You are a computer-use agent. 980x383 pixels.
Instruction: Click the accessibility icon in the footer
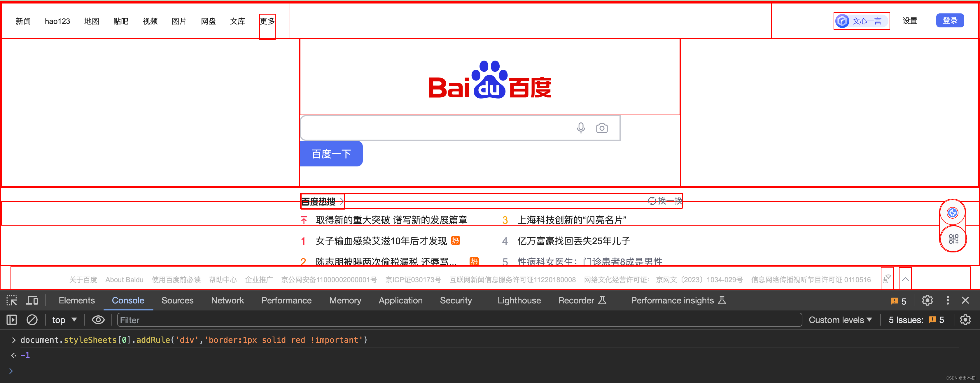tap(887, 279)
